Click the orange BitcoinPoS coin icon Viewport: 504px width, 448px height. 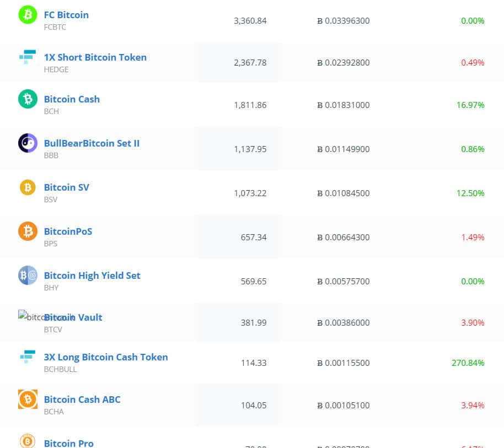[28, 231]
